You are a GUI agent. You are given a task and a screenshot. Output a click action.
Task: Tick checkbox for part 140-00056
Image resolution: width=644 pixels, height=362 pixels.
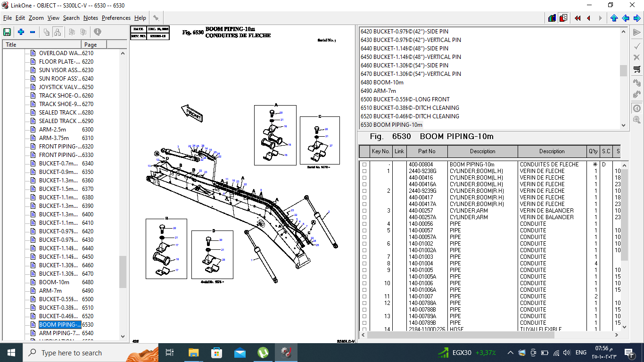pyautogui.click(x=364, y=224)
